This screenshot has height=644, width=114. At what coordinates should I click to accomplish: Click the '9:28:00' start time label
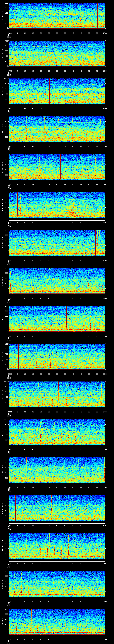tap(9, 487)
